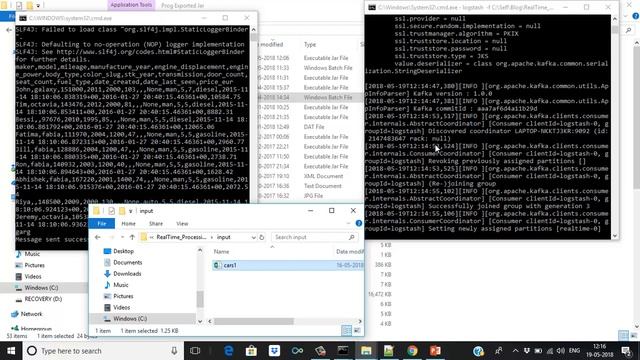Open address bar history dropdown in input window
Viewport: 640px width, 360px height.
[253, 237]
